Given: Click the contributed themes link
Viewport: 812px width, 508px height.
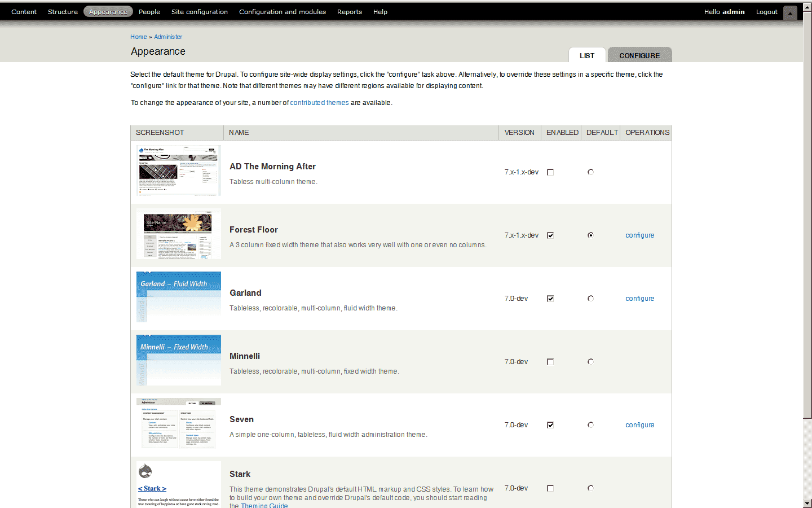Looking at the screenshot, I should [x=319, y=103].
